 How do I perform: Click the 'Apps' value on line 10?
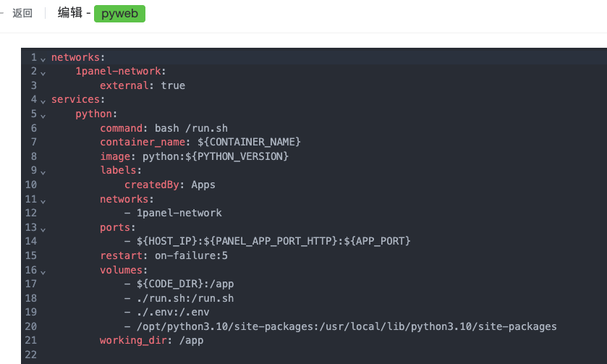203,185
